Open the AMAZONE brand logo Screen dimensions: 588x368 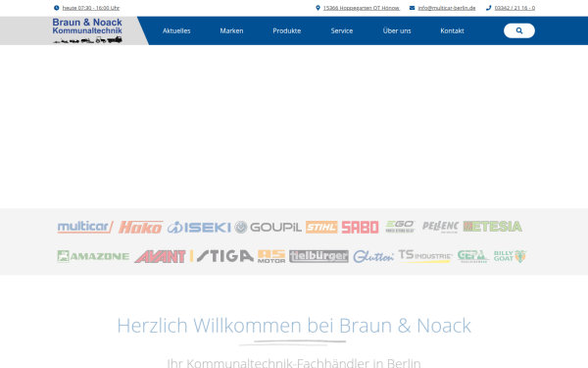point(93,256)
